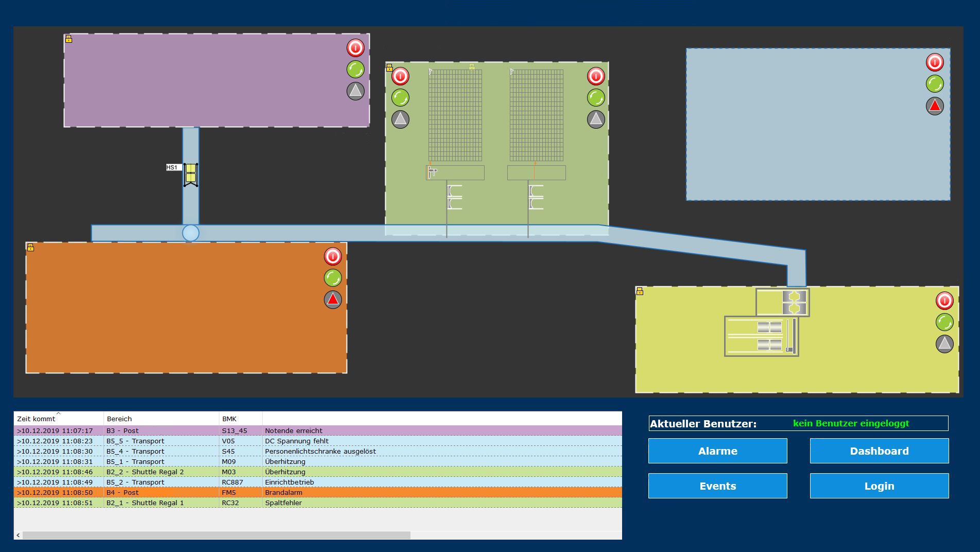Click the horizontal scrollbar left arrow
The width and height of the screenshot is (980, 552).
pyautogui.click(x=19, y=536)
